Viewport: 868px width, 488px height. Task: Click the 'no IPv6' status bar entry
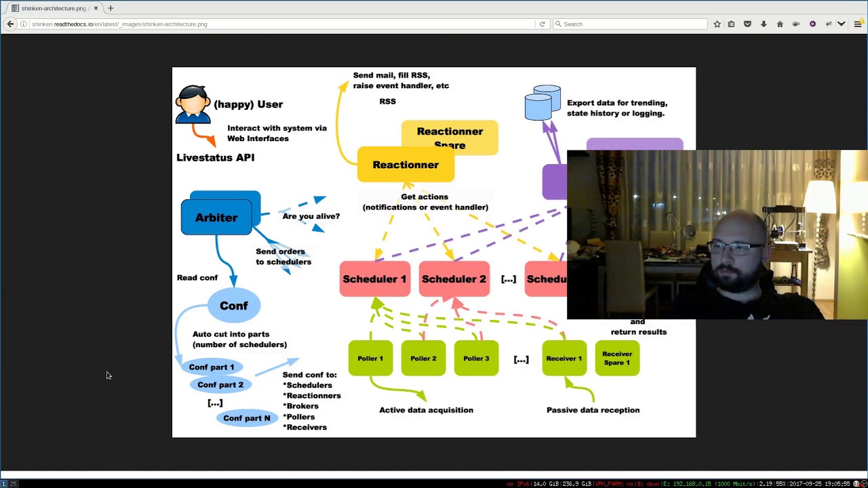tap(519, 483)
